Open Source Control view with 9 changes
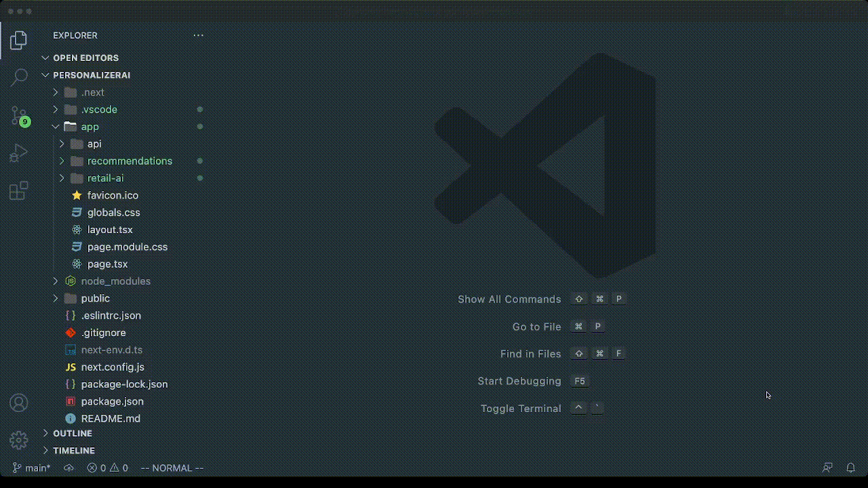The width and height of the screenshot is (868, 488). [x=19, y=116]
